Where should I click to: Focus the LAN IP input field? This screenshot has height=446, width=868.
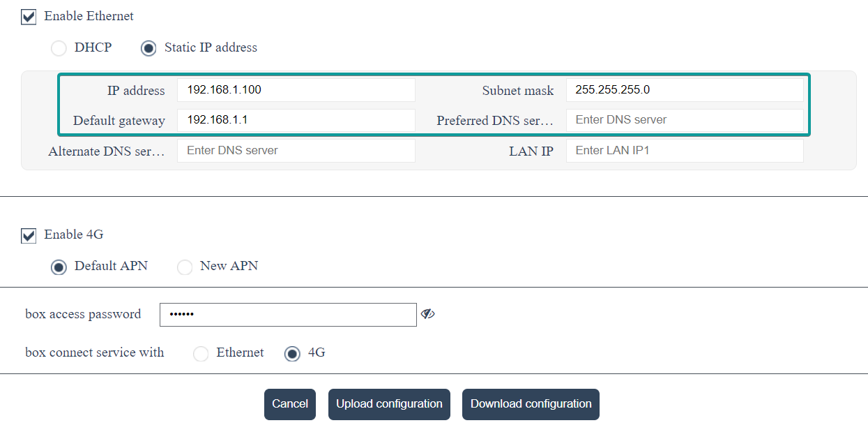684,151
